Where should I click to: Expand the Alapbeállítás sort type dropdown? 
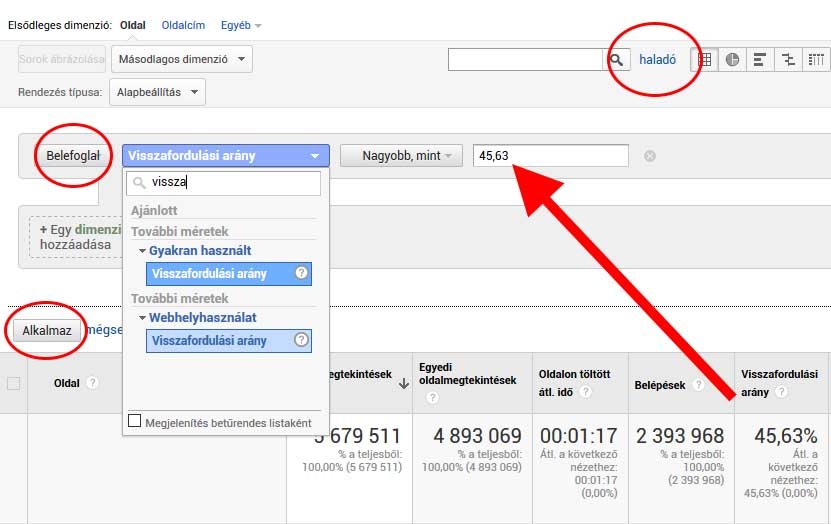click(x=156, y=93)
